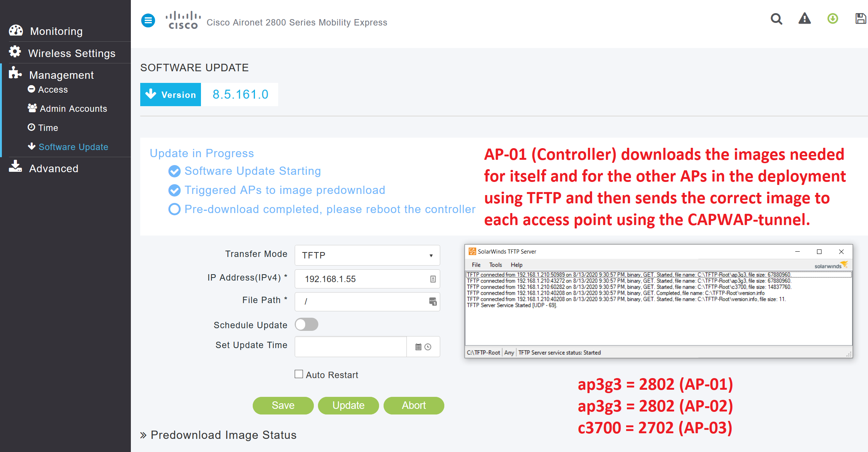This screenshot has width=868, height=452.
Task: Click clock icon in Set Update Time
Action: coord(428,347)
